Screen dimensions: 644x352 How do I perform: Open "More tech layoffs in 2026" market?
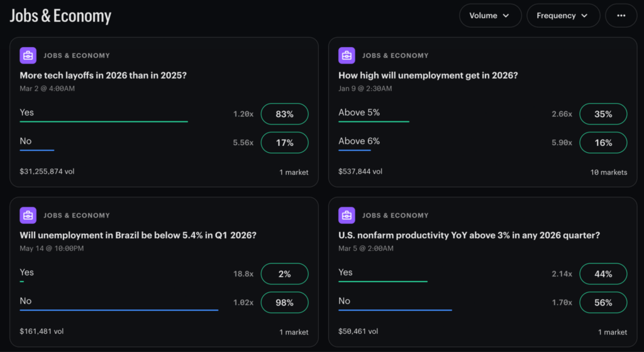tap(103, 75)
